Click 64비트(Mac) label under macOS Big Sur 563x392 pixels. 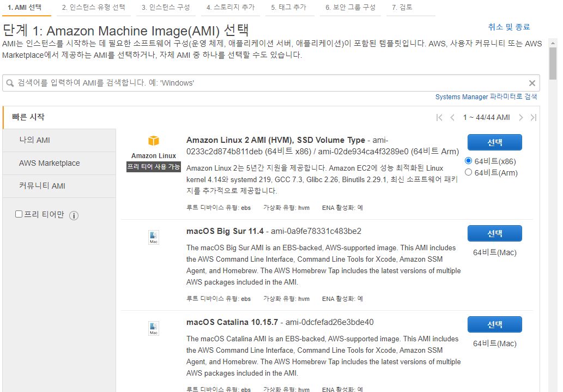point(494,252)
